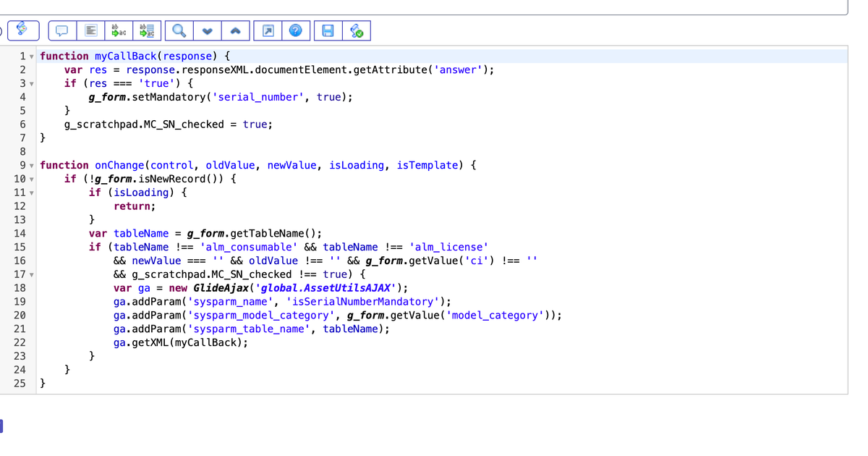Click the comment toggle icon

click(62, 31)
